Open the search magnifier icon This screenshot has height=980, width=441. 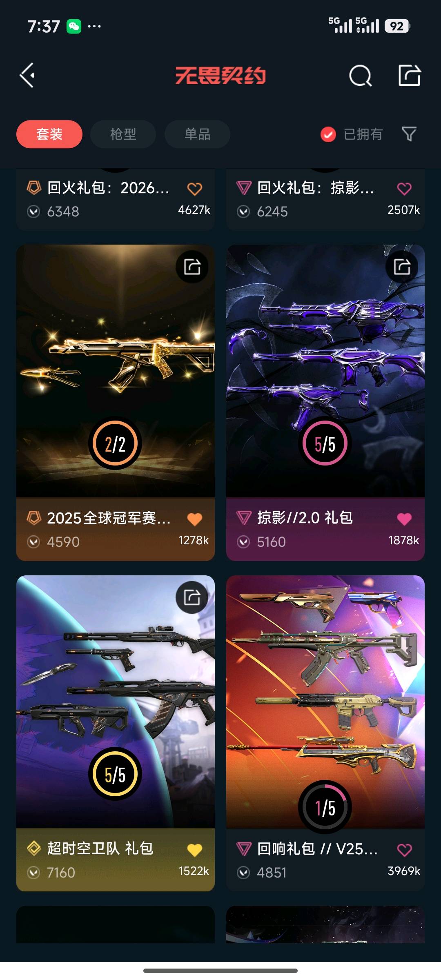[x=360, y=76]
